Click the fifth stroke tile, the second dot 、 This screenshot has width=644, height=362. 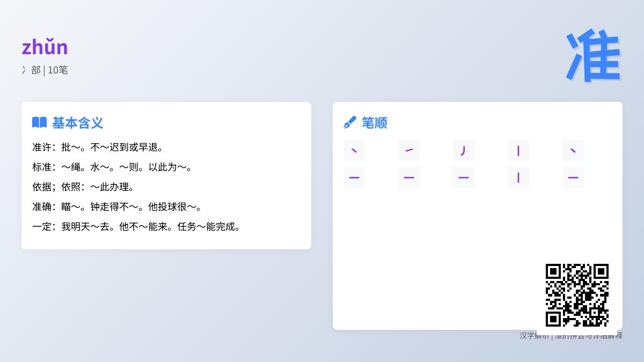pos(573,150)
